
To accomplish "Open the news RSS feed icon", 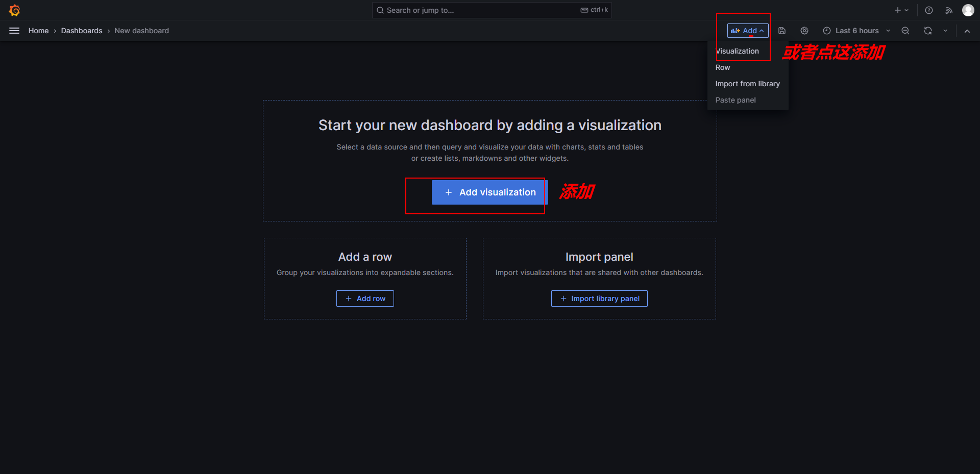I will click(949, 10).
